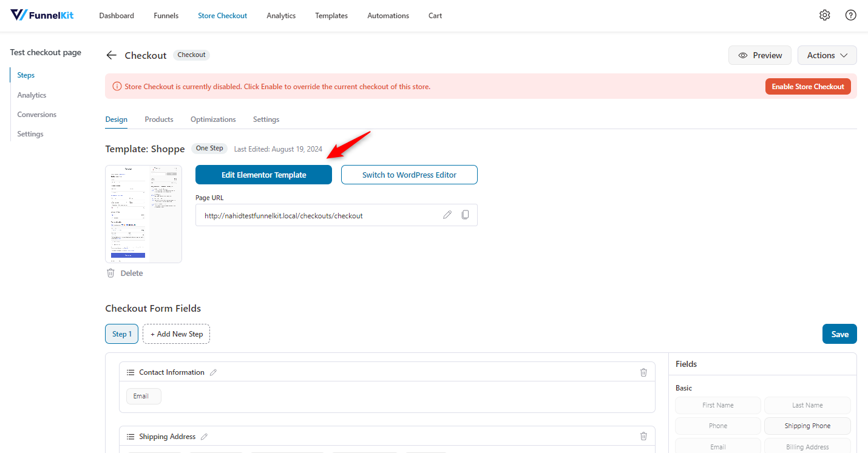
Task: Pick the Billing Address field
Action: pyautogui.click(x=807, y=446)
